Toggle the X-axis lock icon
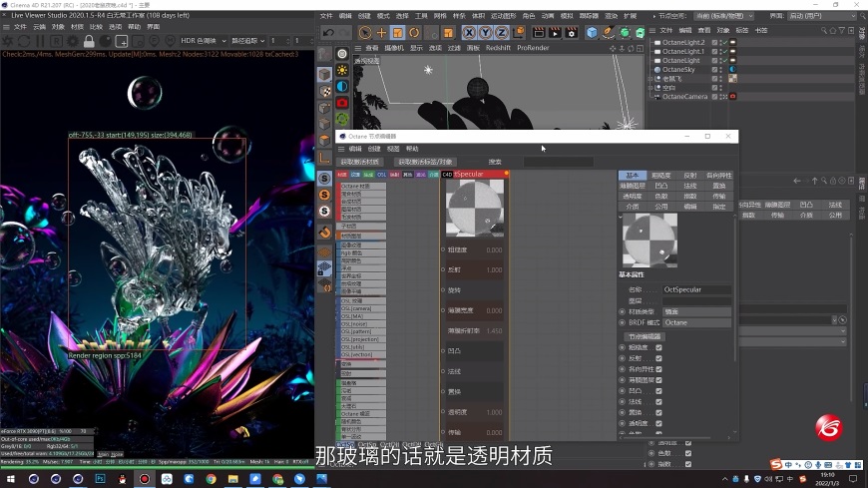 (472, 33)
